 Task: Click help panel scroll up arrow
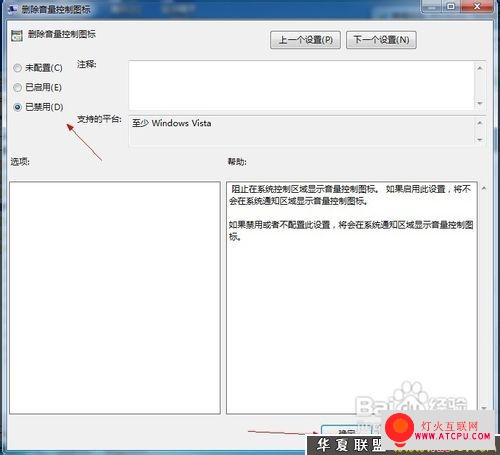point(484,188)
